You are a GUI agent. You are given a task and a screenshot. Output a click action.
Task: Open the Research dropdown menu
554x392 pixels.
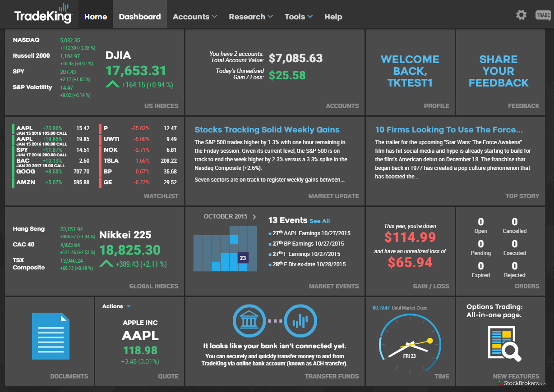[x=251, y=17]
